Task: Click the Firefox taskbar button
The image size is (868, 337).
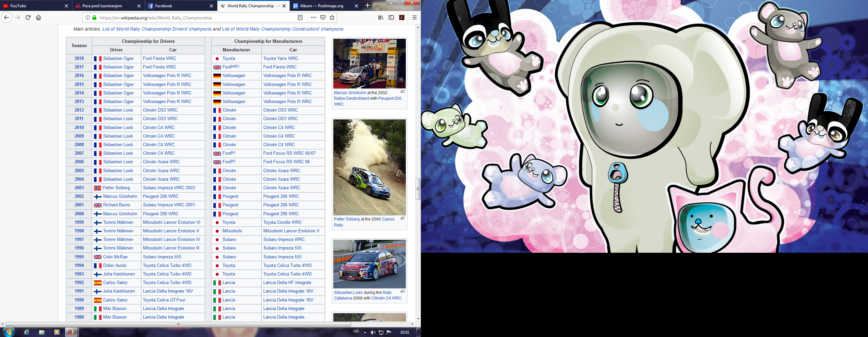Action: [71, 332]
